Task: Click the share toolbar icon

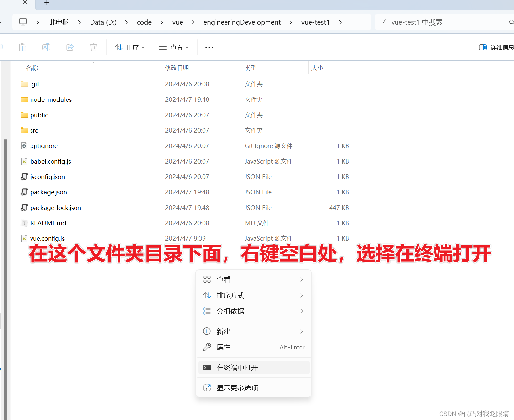Action: tap(70, 47)
